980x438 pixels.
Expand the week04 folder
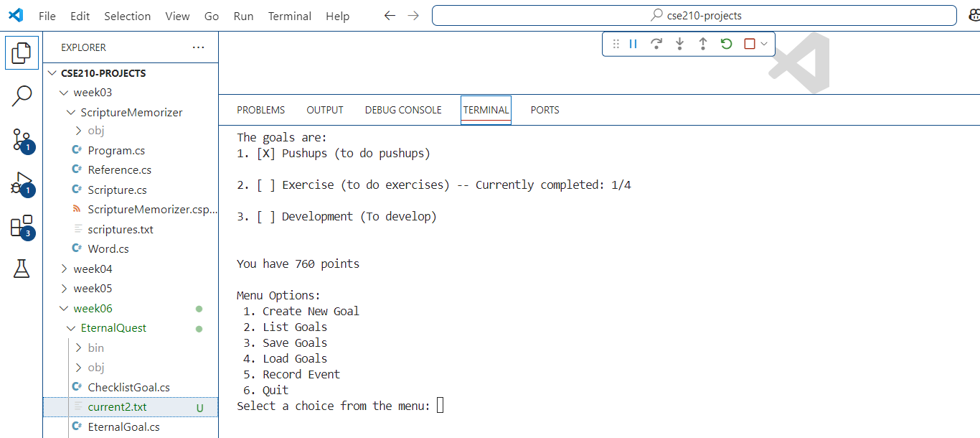(93, 269)
